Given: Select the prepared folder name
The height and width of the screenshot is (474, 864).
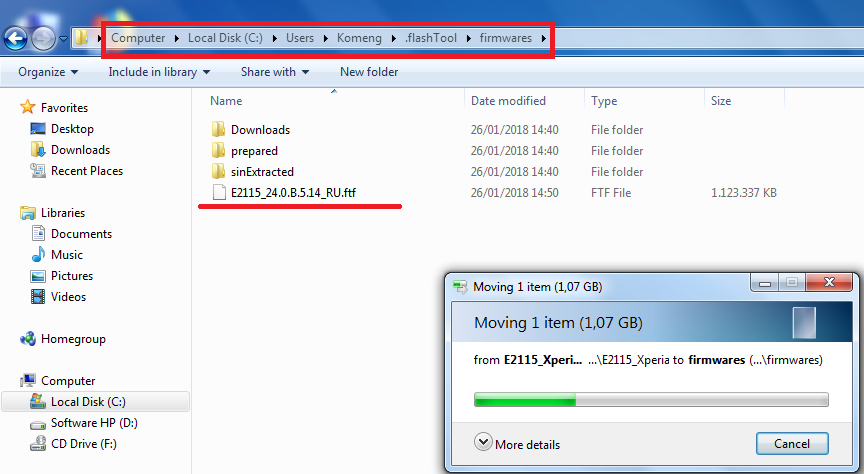Looking at the screenshot, I should (x=254, y=151).
